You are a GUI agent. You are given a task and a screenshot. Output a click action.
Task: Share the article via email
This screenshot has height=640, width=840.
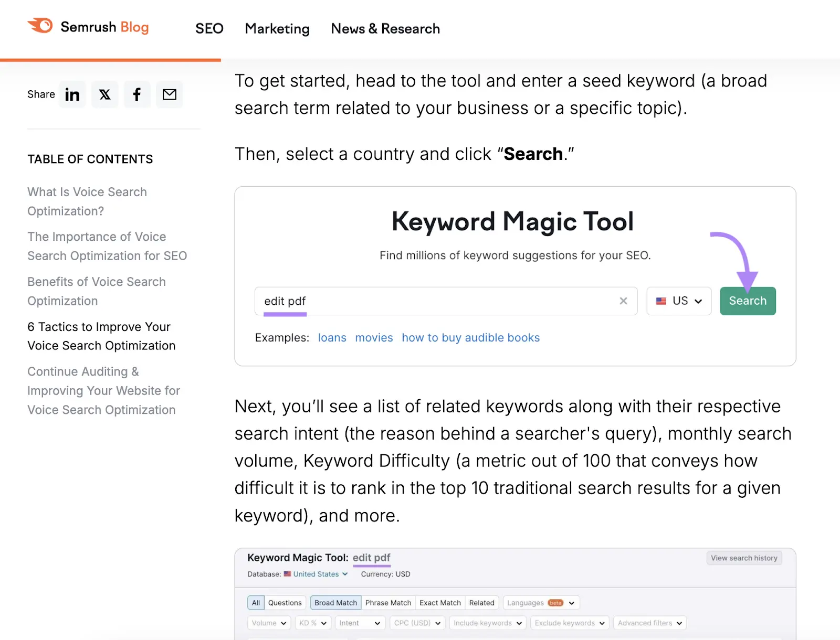click(x=169, y=94)
